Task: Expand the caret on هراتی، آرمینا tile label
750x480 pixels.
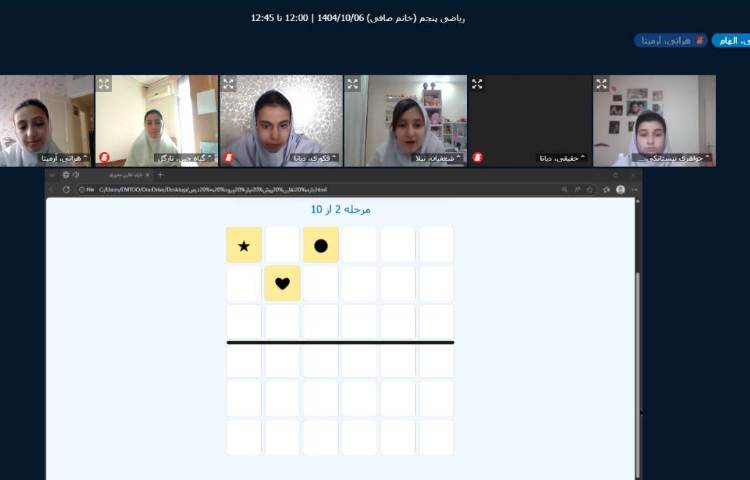Action: (85, 157)
